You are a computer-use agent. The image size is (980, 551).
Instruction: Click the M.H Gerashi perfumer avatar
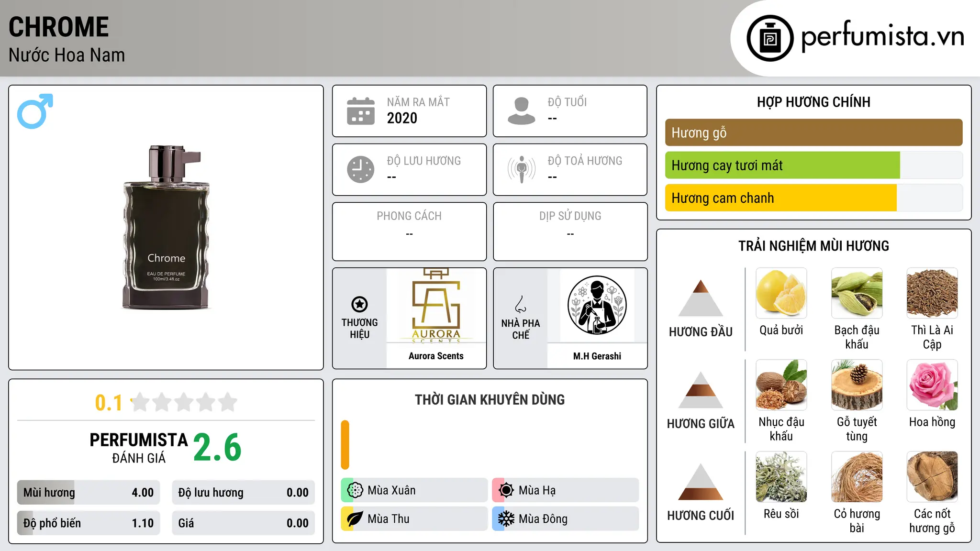pos(597,305)
